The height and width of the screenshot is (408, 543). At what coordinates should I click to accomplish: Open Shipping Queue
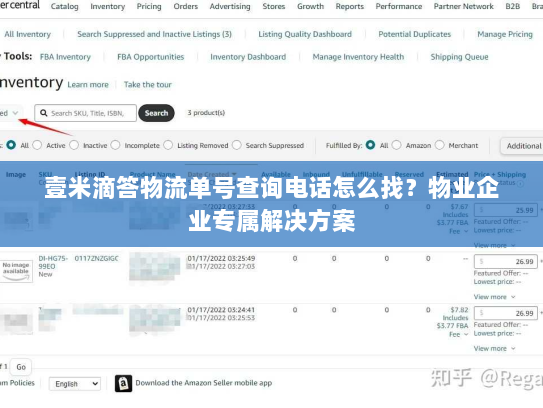pos(459,57)
